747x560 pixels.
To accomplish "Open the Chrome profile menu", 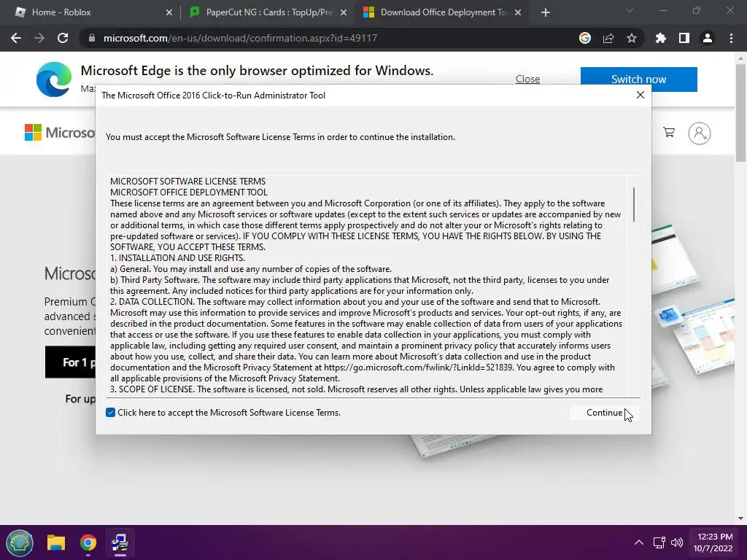I will pyautogui.click(x=708, y=38).
